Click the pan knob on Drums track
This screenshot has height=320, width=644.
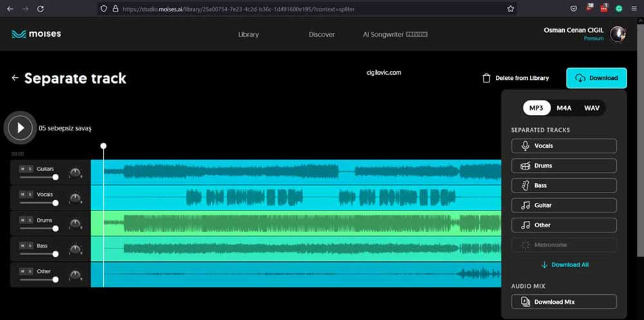tap(76, 224)
